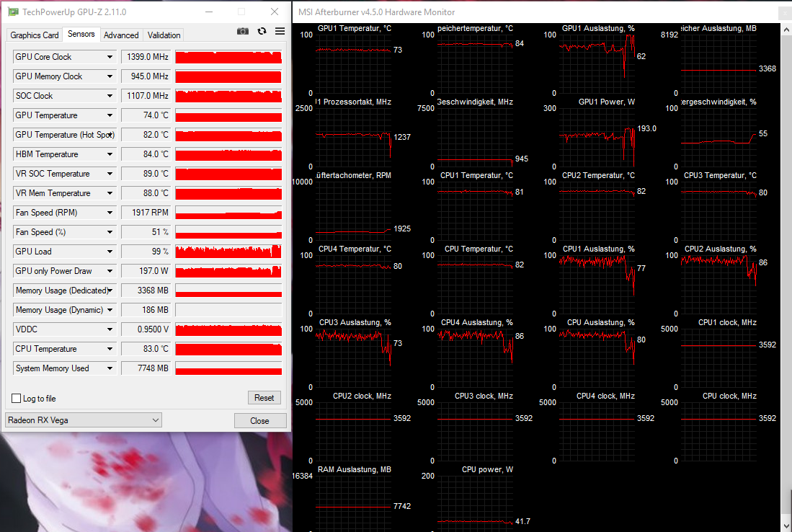This screenshot has width=792, height=532.
Task: Click the GPU1 Power, W graph
Action: [x=597, y=138]
